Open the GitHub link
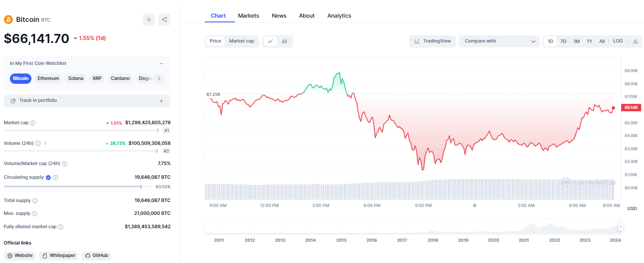The image size is (644, 263). 96,256
